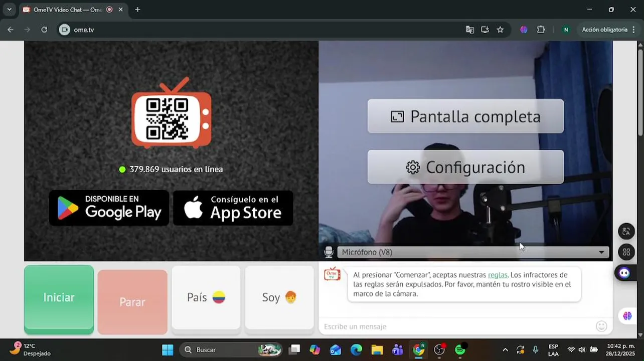This screenshot has width=644, height=361.
Task: Open a new browser tab
Action: [137, 10]
